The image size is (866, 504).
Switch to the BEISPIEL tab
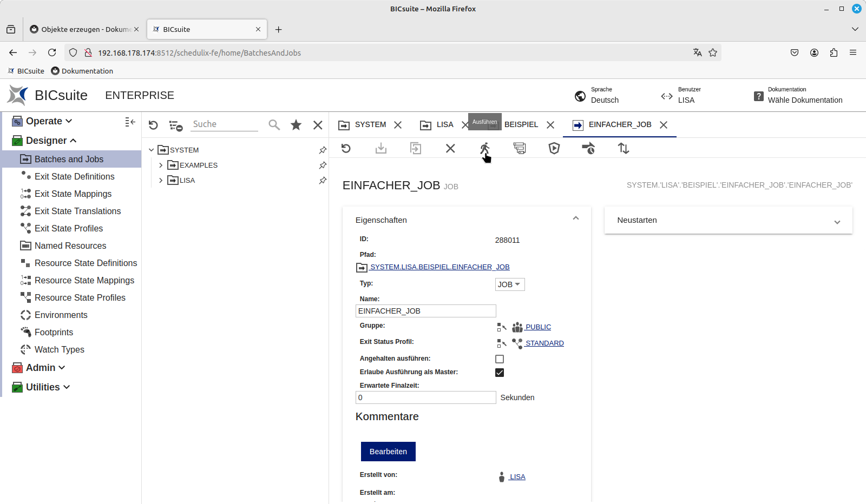click(521, 125)
